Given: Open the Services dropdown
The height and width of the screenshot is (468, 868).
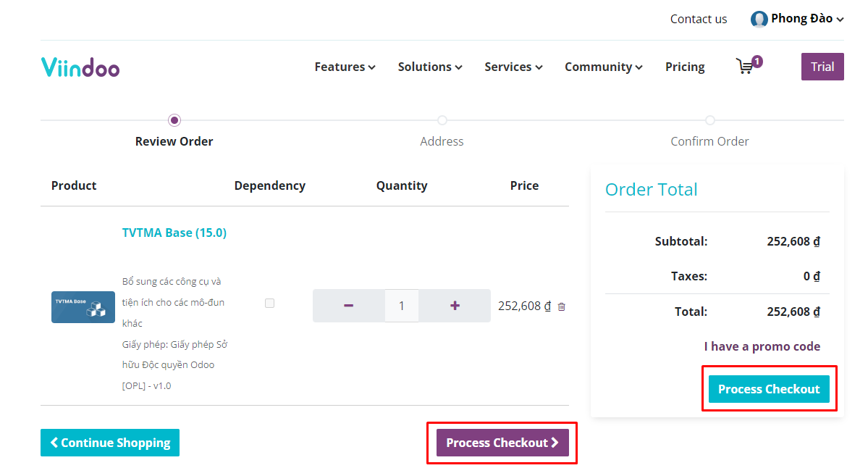Looking at the screenshot, I should pos(513,67).
